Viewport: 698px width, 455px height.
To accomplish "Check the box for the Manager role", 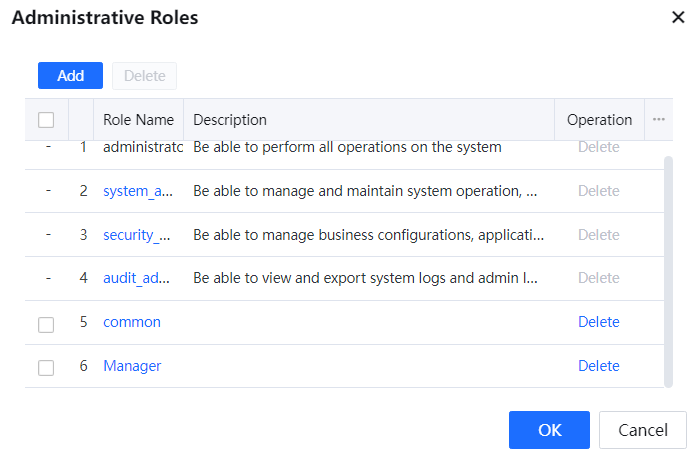I will pyautogui.click(x=46, y=367).
